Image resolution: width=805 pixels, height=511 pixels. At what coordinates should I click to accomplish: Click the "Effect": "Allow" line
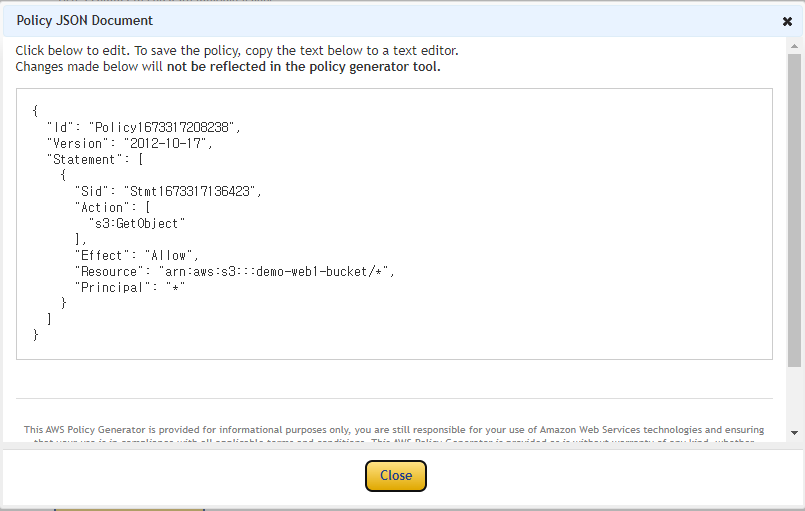(137, 255)
